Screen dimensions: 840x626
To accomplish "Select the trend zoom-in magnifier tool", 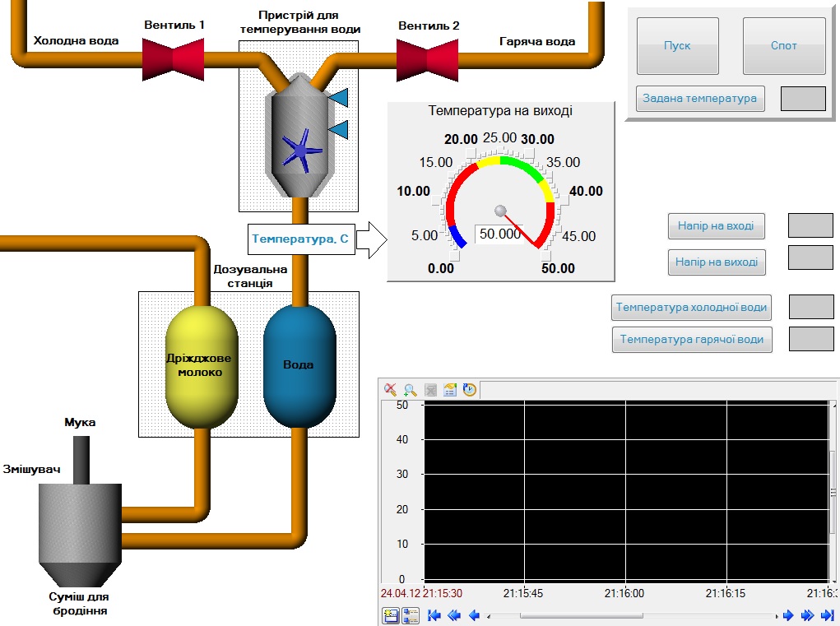I will [410, 390].
